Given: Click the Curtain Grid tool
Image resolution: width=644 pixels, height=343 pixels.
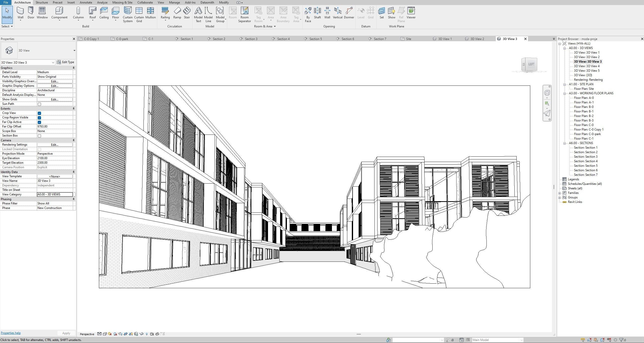Looking at the screenshot, I should tap(139, 14).
